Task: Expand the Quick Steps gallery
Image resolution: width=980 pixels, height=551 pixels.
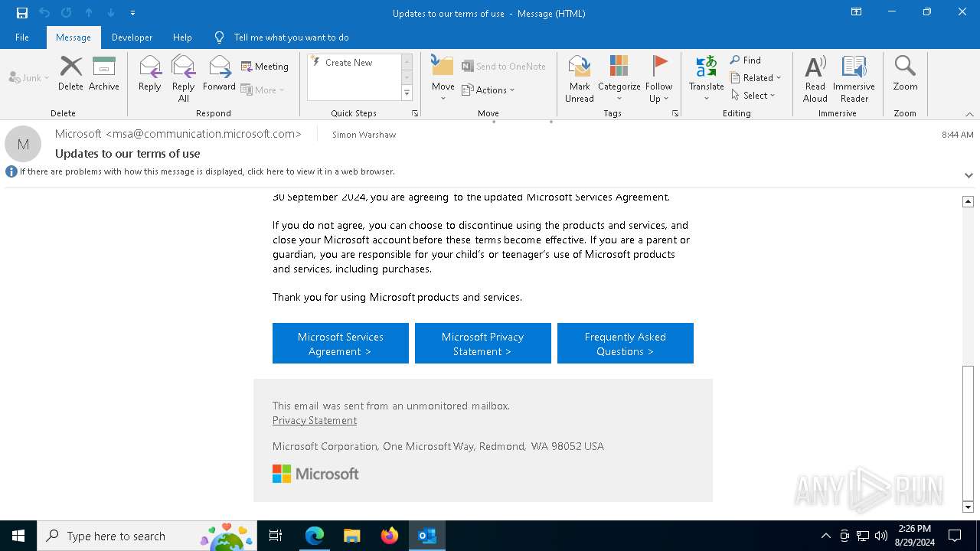Action: pyautogui.click(x=407, y=93)
